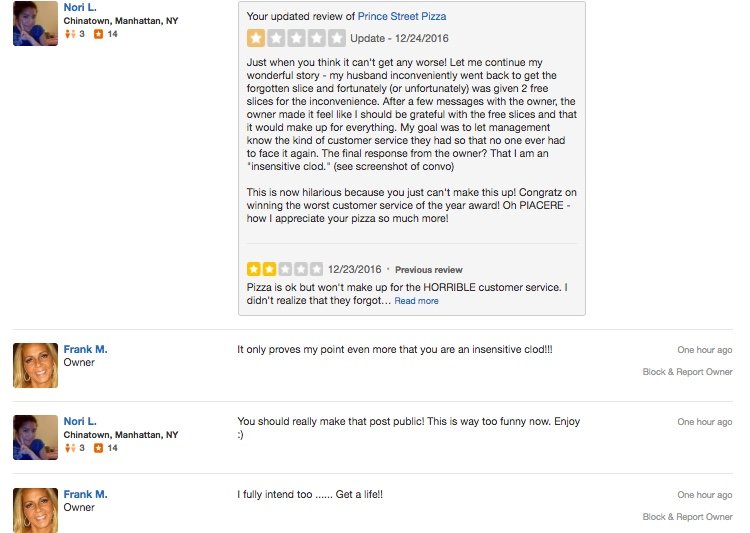Viewport: 750px width, 533px height.
Task: Click friends icon beside the "make that post public" message
Action: tap(69, 449)
